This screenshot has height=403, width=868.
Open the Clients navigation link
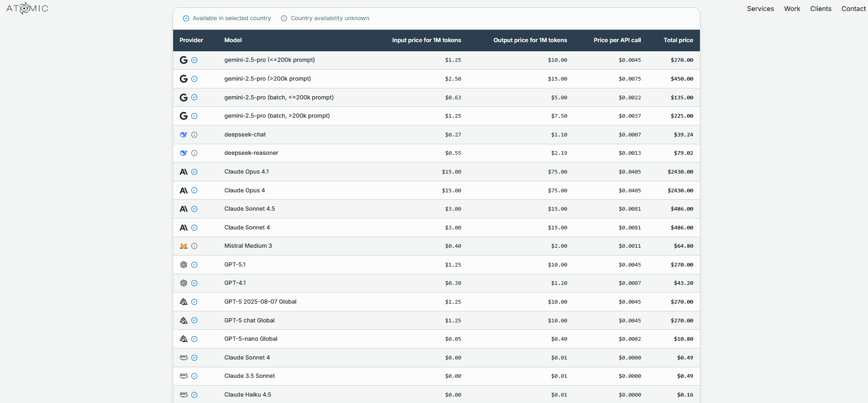pos(820,9)
